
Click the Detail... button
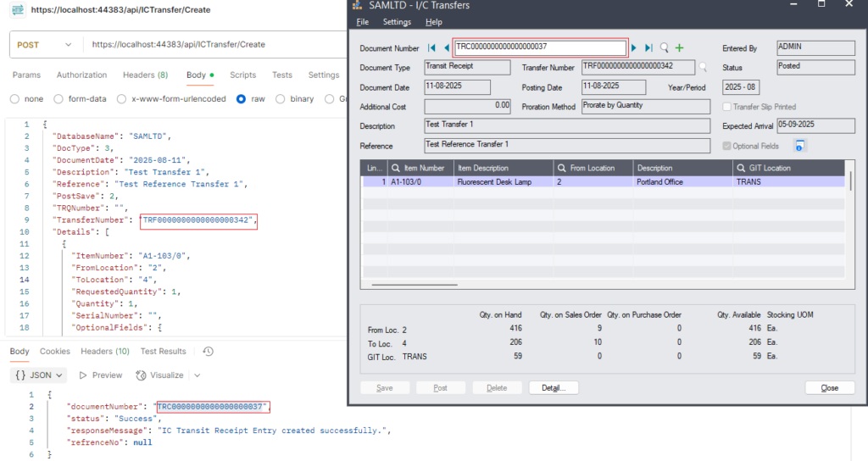tap(554, 388)
